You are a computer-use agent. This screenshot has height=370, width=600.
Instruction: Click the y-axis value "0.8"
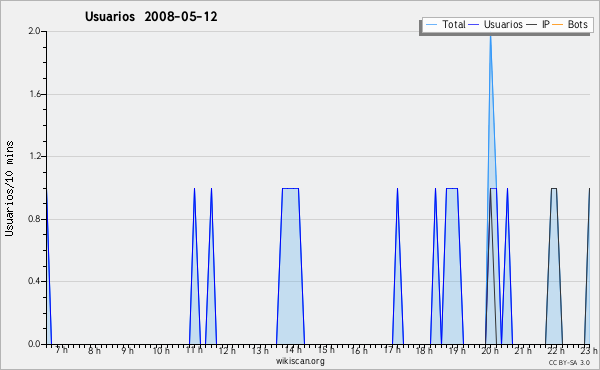(x=34, y=219)
